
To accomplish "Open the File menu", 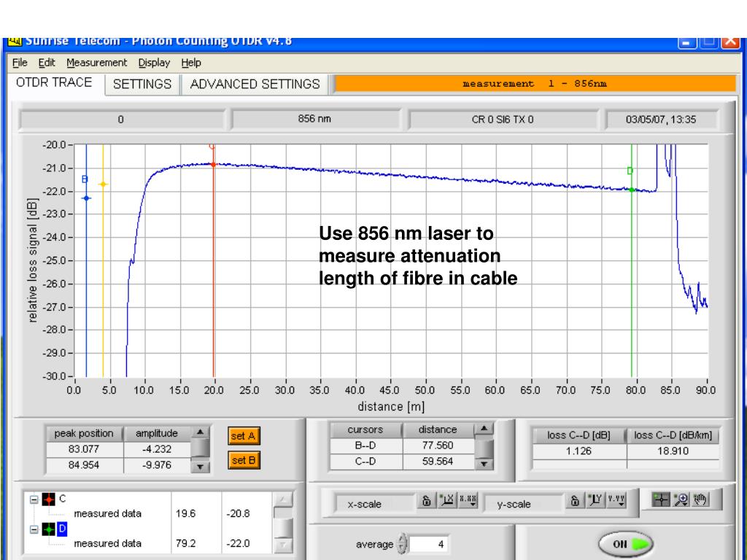I will (20, 63).
